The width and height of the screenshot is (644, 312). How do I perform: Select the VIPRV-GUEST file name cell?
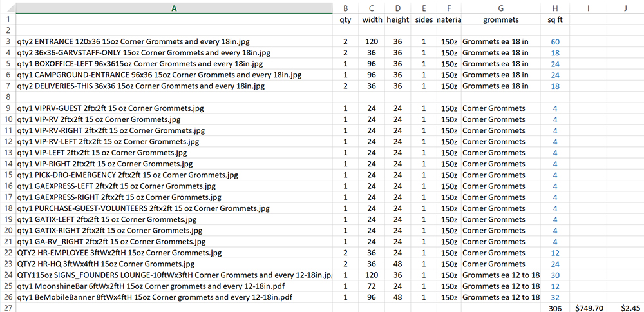174,108
